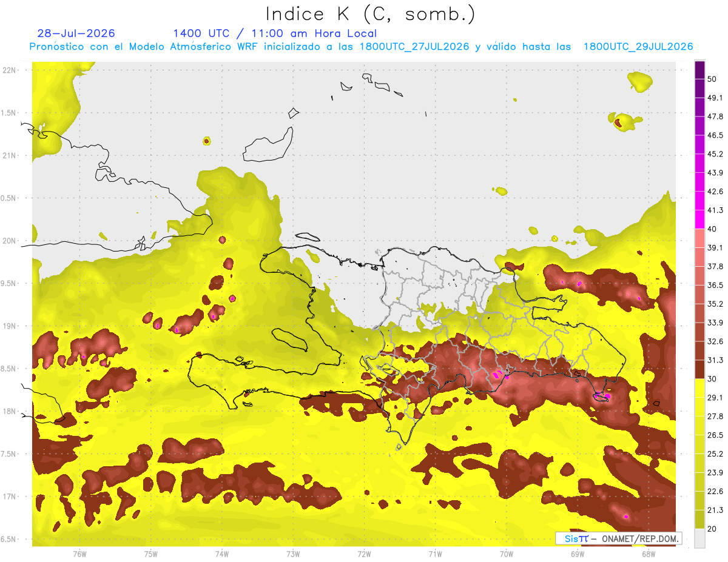Click the colorbar label '20'
The image size is (728, 562).
tap(712, 529)
